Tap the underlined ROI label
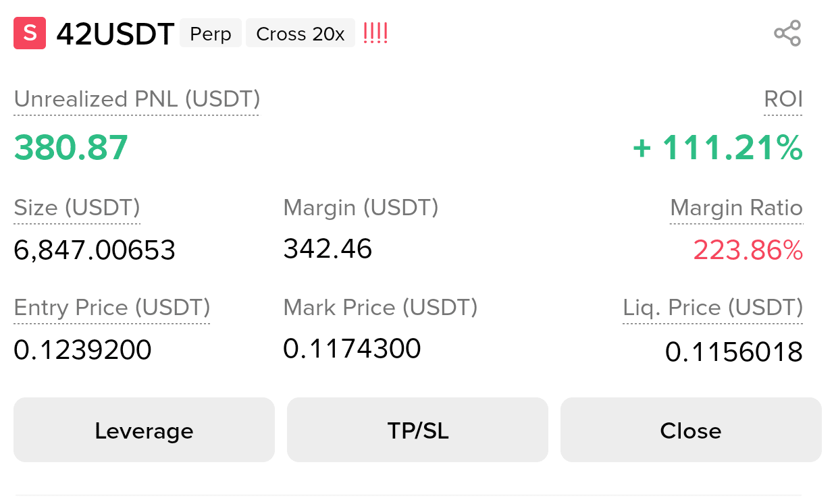834x504 pixels. click(783, 99)
